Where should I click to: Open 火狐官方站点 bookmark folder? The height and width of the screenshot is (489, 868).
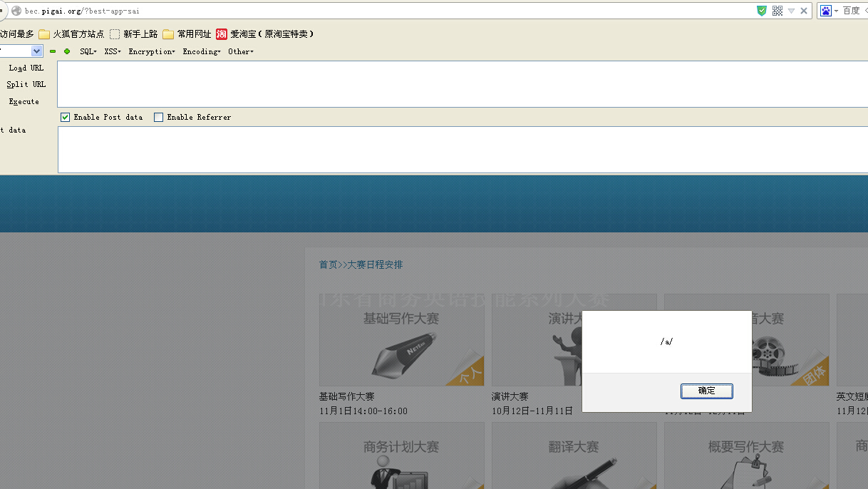[x=71, y=34]
